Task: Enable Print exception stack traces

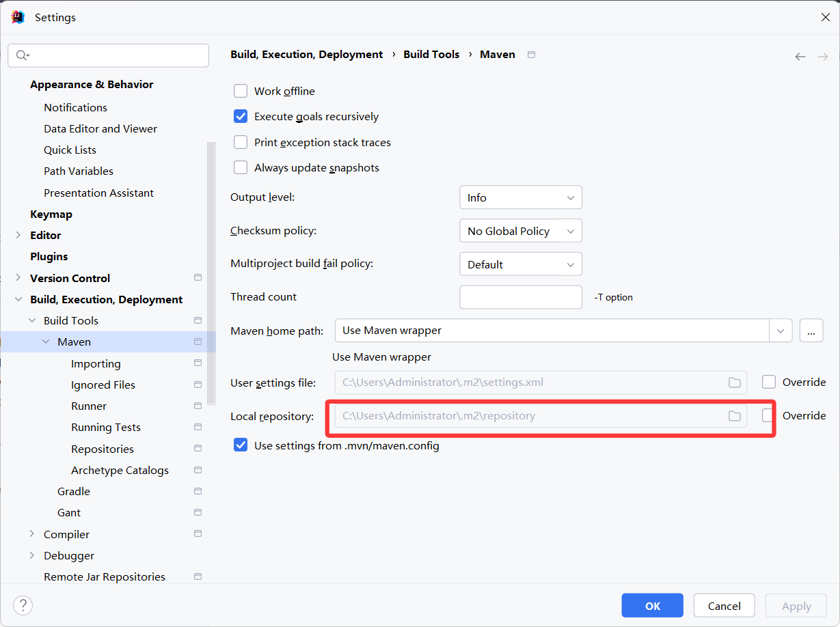Action: [x=241, y=142]
